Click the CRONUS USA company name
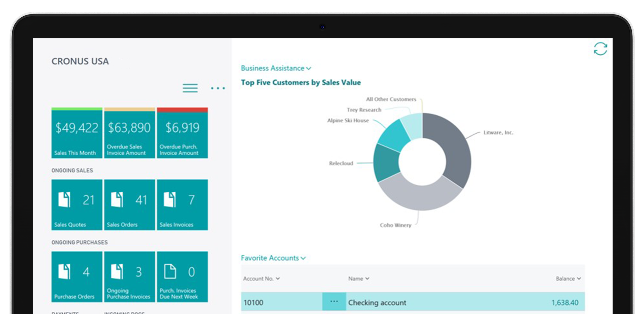644x314 pixels. 80,61
